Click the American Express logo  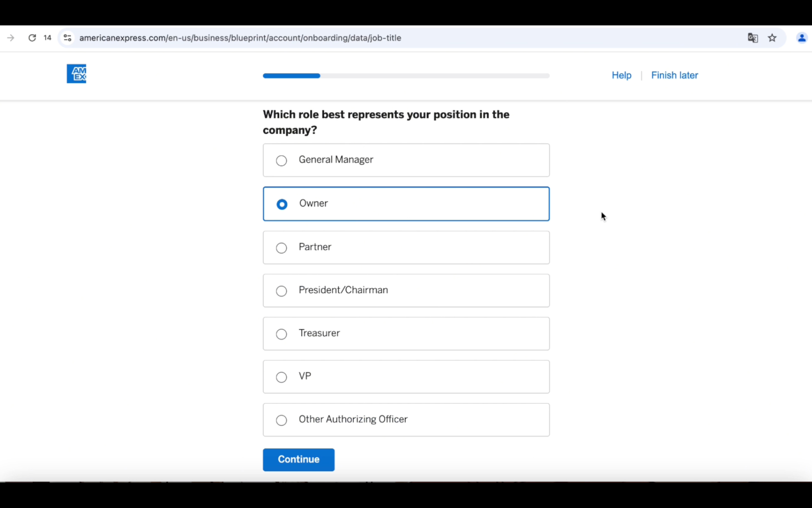point(76,74)
